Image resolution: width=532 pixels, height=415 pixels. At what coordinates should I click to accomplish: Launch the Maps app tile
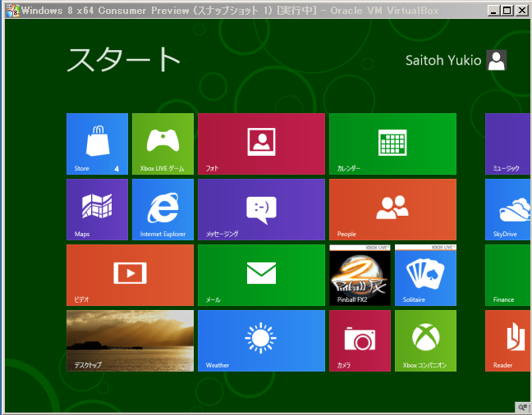coord(97,209)
